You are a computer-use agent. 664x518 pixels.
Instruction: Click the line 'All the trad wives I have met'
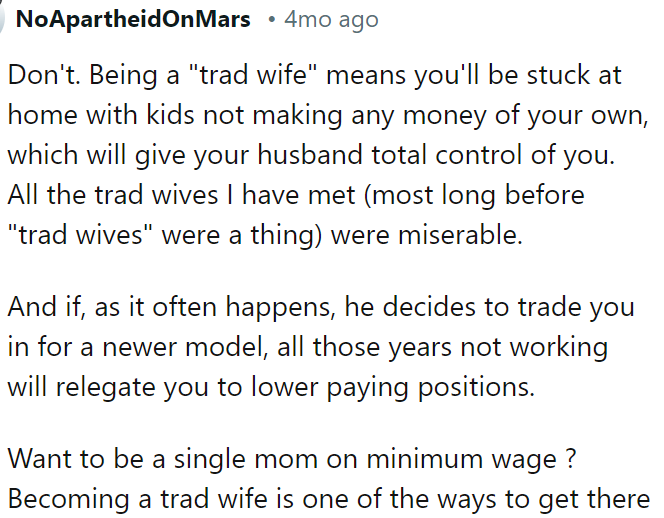181,195
